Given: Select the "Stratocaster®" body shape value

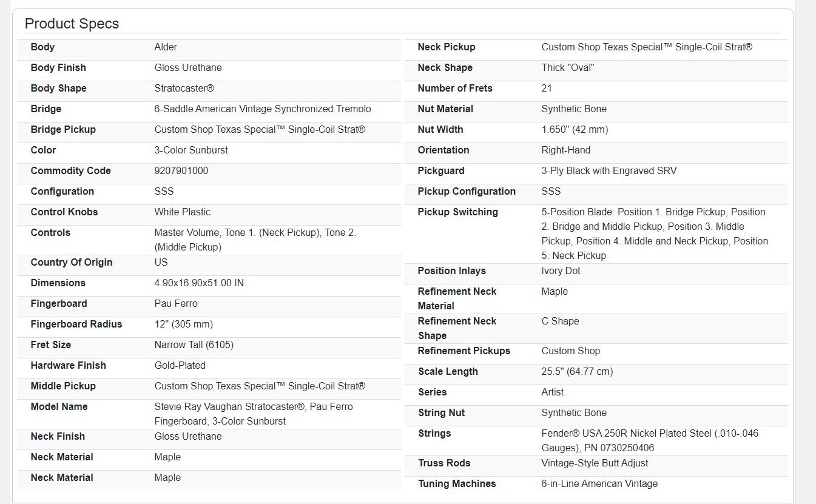Looking at the screenshot, I should pos(184,89).
